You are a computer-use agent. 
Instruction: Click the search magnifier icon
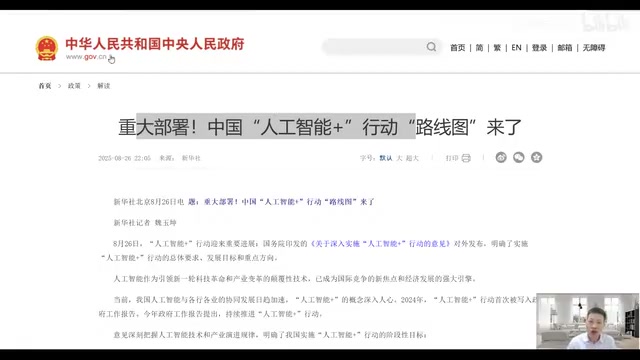[431, 47]
